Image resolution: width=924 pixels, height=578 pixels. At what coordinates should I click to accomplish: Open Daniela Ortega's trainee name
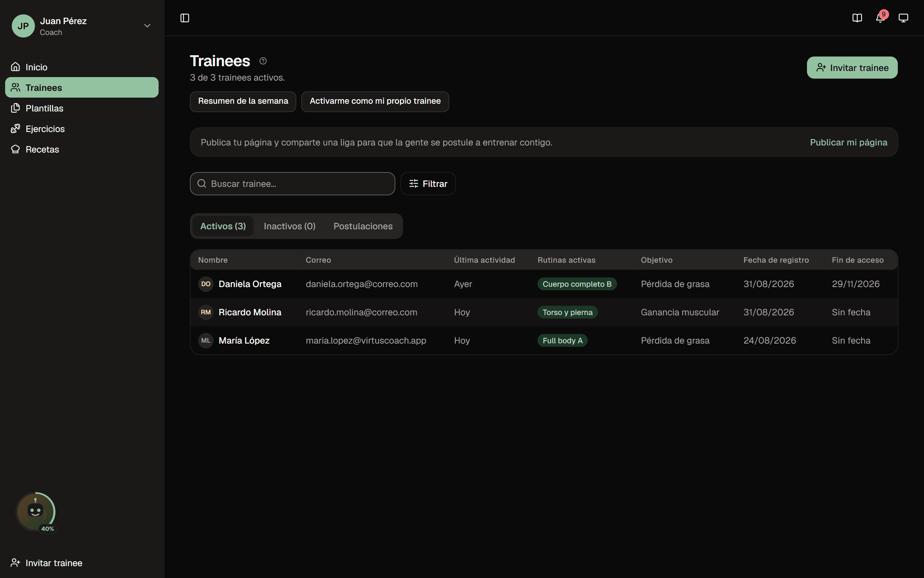250,284
